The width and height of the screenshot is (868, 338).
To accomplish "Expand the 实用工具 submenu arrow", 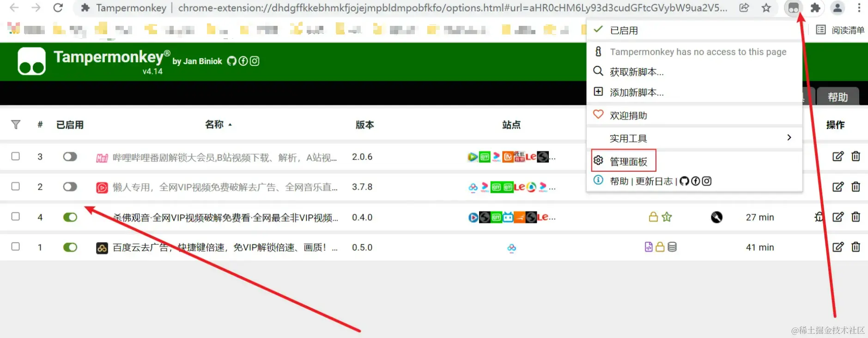I will (789, 138).
